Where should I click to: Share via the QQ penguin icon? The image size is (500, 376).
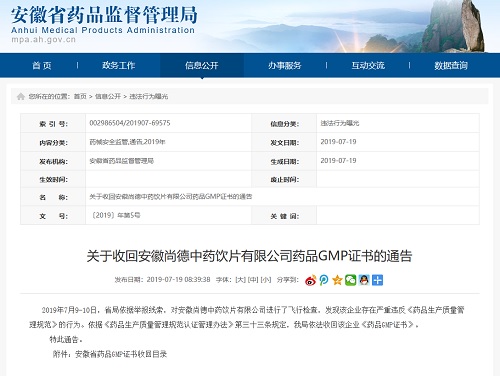364,280
